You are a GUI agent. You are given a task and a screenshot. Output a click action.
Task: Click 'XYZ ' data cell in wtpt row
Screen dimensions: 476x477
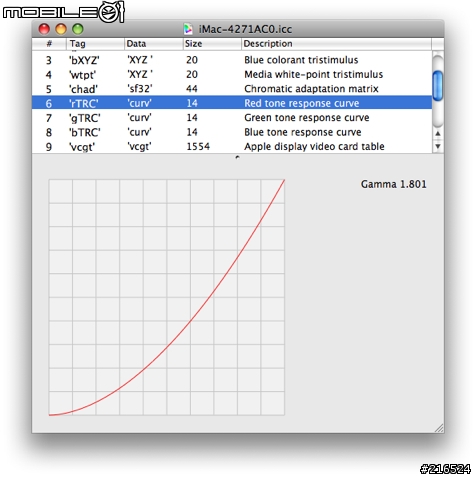point(140,74)
